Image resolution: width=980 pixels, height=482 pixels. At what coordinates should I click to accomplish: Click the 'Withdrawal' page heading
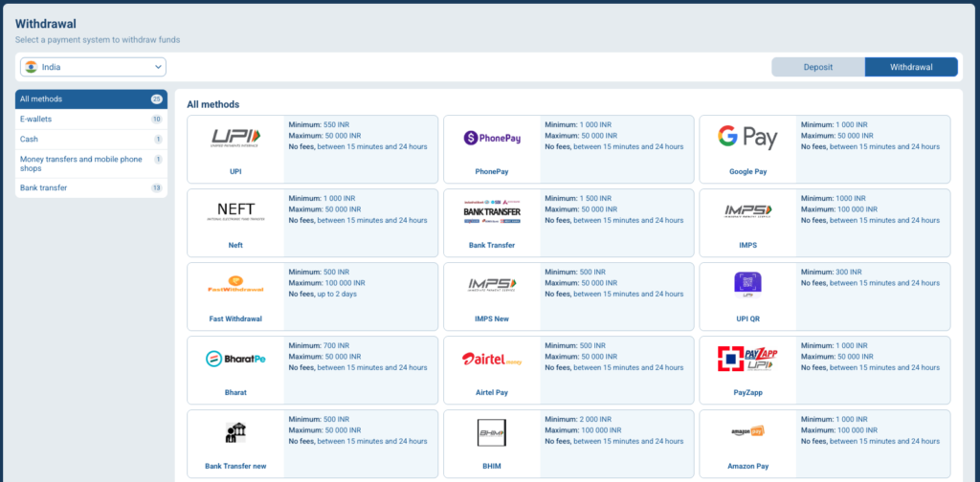[x=46, y=24]
